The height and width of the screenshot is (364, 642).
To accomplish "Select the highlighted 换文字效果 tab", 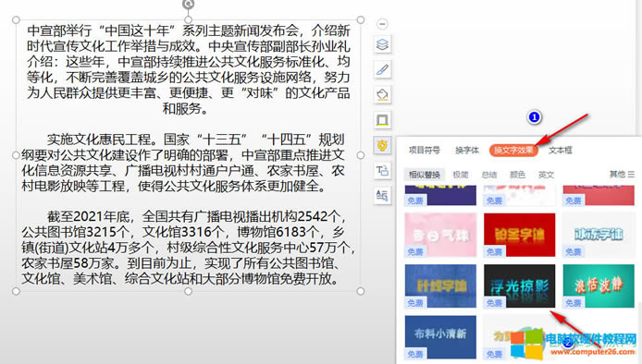I will point(513,150).
